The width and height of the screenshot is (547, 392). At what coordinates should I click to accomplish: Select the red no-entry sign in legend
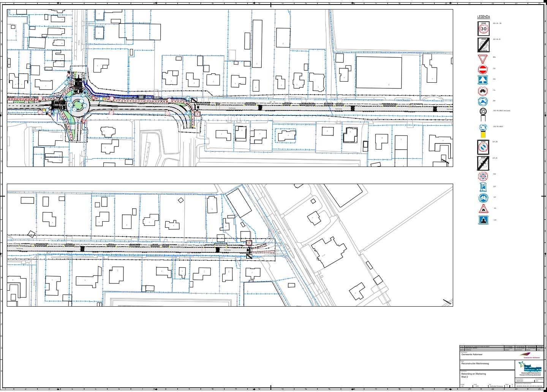point(482,69)
